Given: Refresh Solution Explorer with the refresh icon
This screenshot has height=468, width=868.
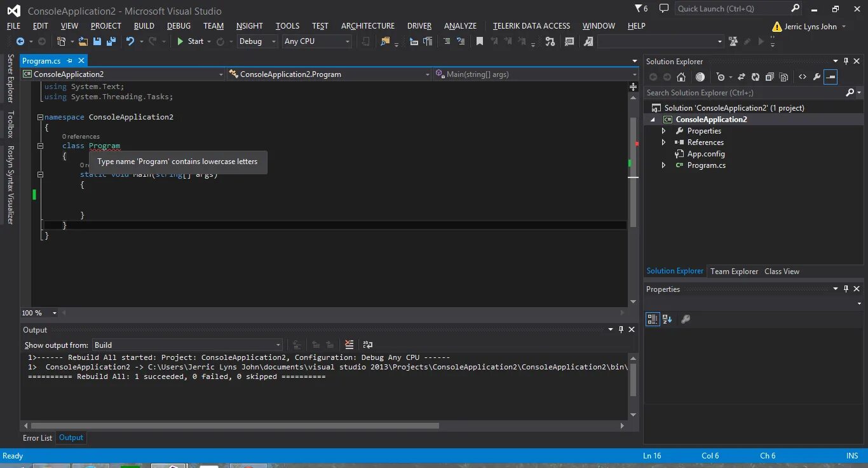Looking at the screenshot, I should (x=755, y=77).
